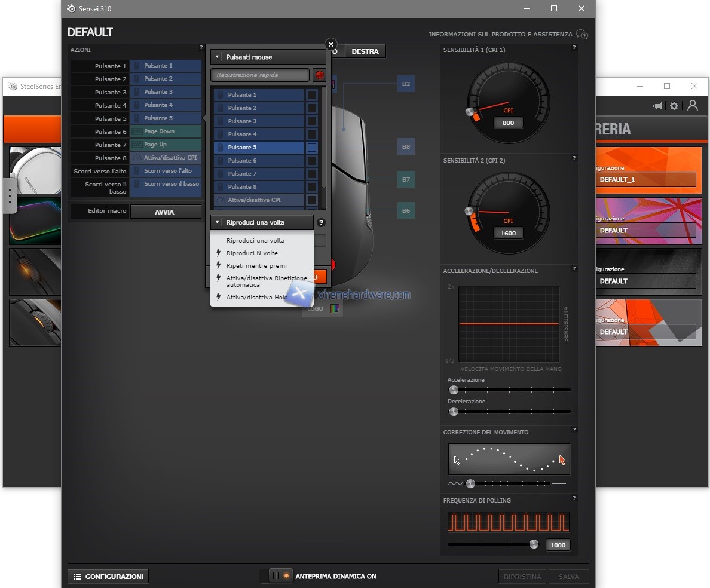710x588 pixels.
Task: Open the settings gear in SteelSeries Engine
Action: tap(674, 106)
